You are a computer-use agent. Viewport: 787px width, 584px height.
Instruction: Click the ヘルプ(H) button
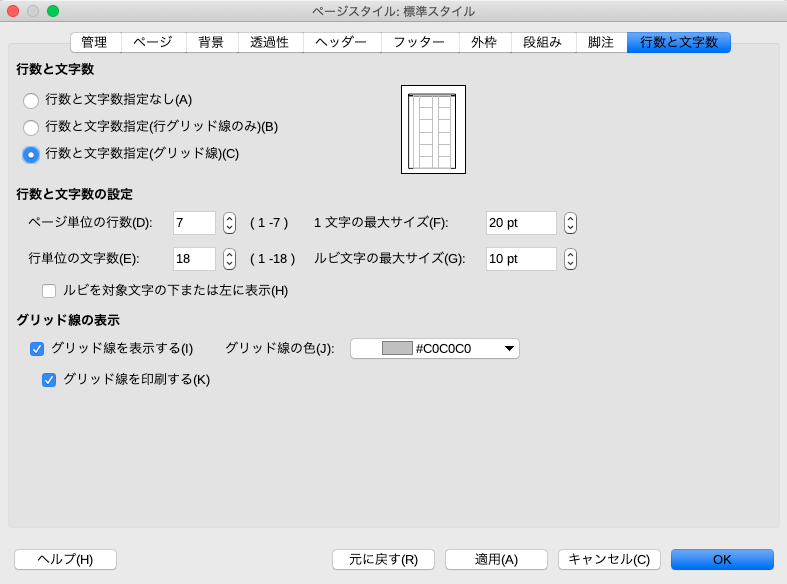tap(65, 559)
